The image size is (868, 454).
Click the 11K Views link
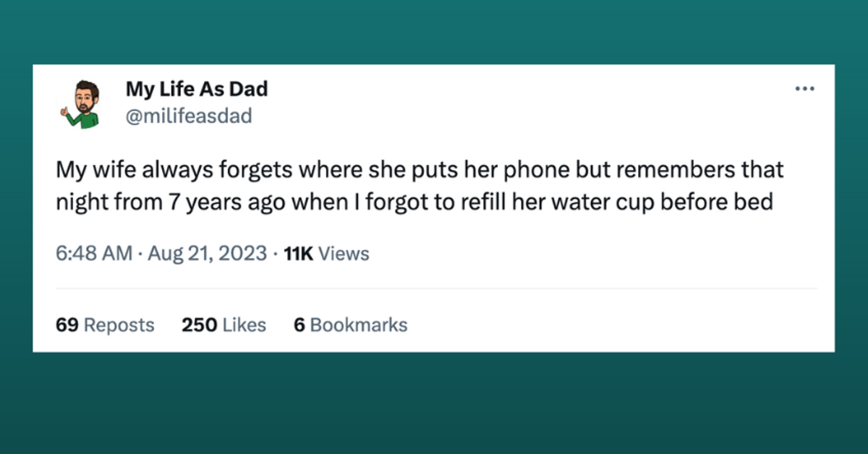[325, 253]
